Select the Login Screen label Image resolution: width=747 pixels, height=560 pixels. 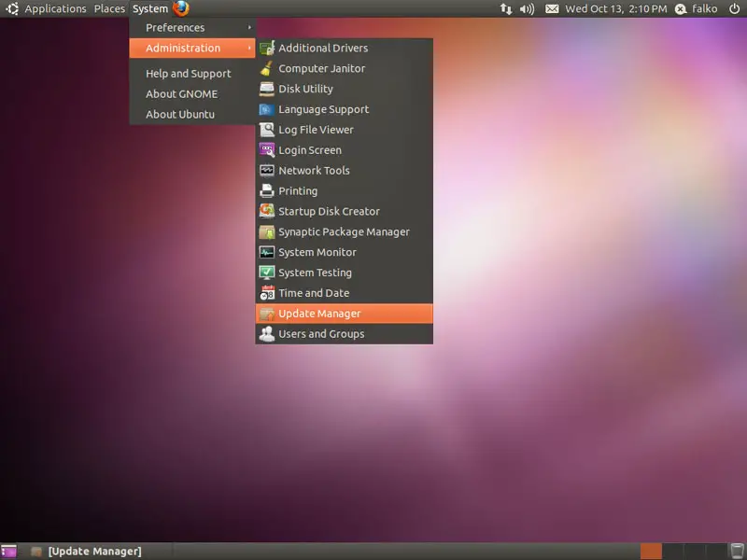[310, 150]
